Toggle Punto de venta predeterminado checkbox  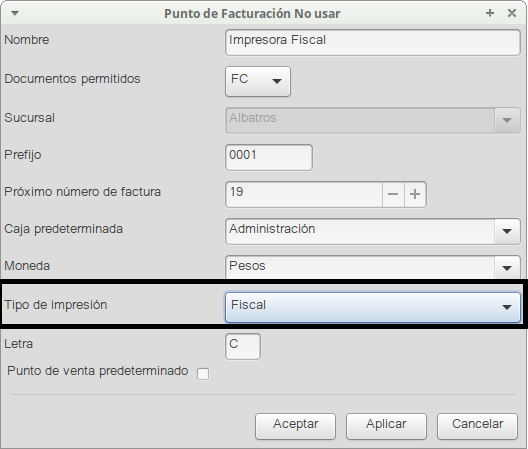203,374
